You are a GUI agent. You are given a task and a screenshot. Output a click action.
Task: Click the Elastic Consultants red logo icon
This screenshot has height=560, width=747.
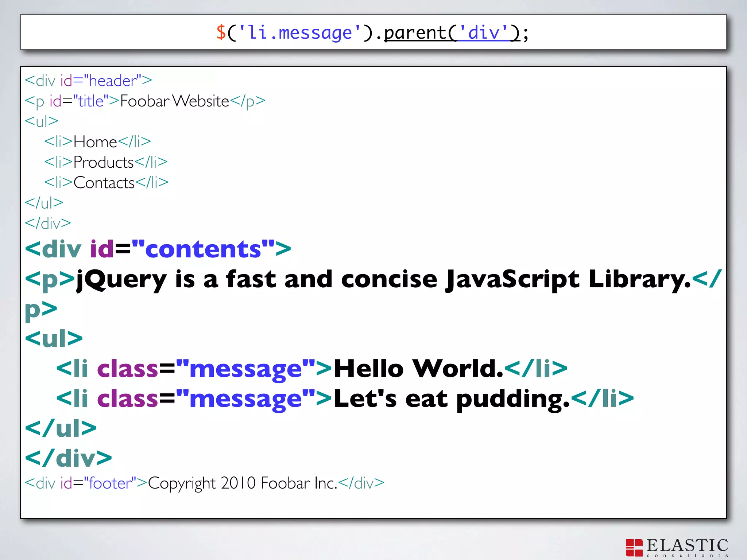pyautogui.click(x=634, y=548)
